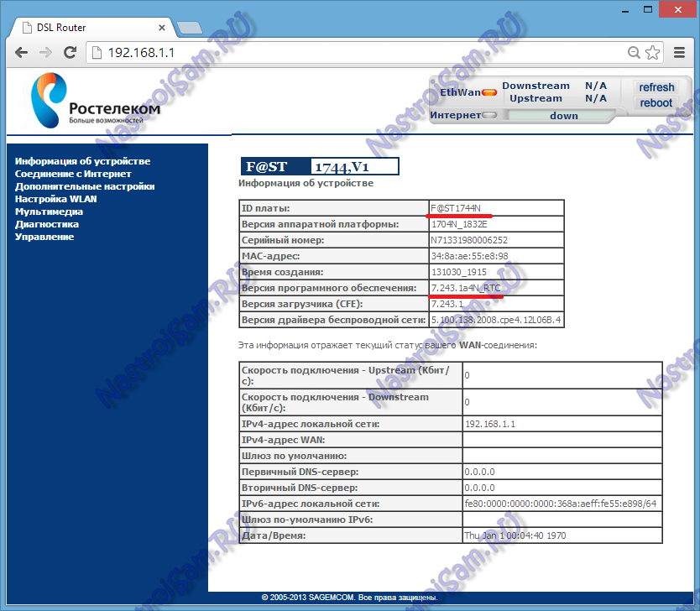Expand Дополнительные настройки section
Screen dimensions: 700x611
click(x=85, y=186)
